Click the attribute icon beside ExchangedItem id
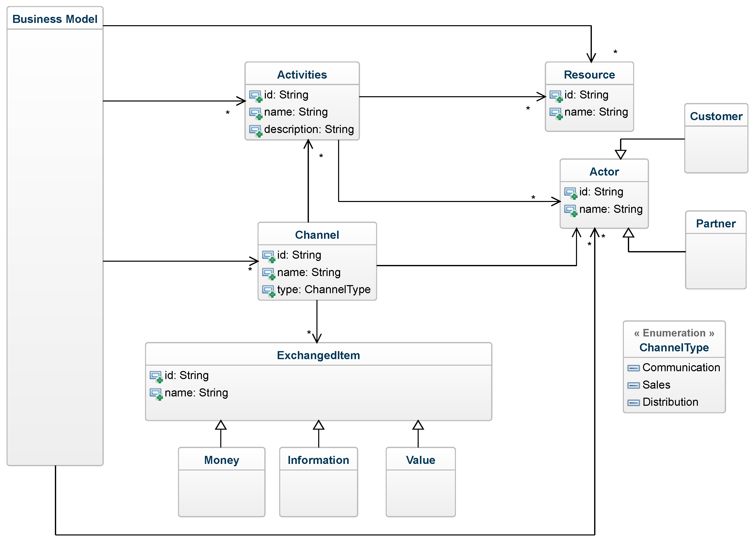 156,377
